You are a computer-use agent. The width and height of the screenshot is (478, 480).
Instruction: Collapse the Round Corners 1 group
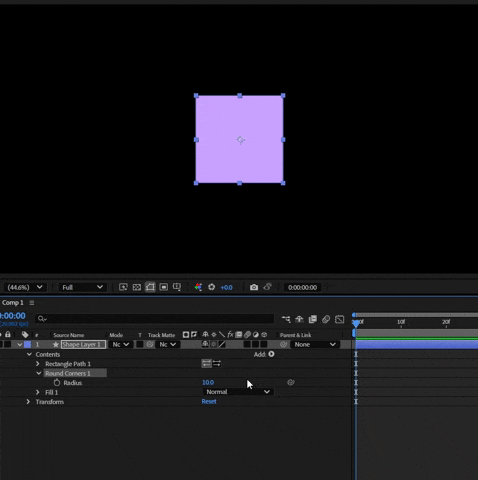(x=39, y=373)
